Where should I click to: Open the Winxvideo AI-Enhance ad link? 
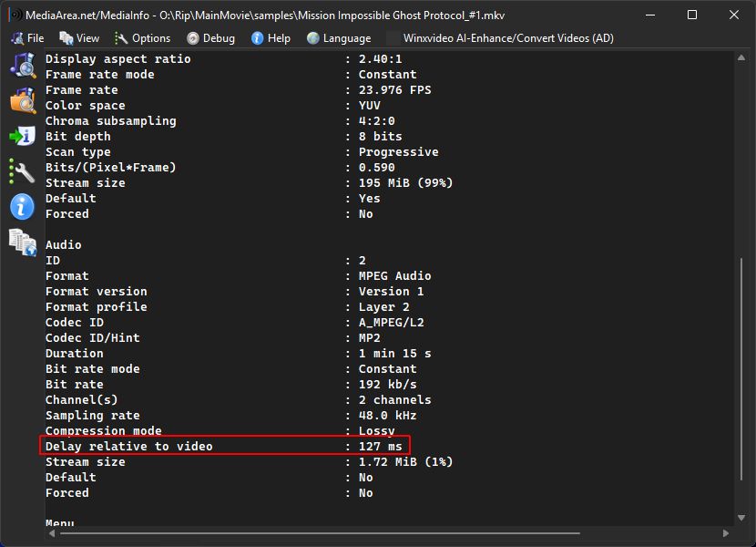[508, 38]
